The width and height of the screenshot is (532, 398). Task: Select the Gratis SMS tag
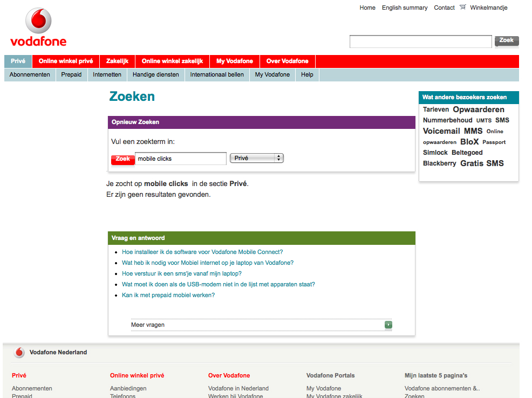pos(482,163)
